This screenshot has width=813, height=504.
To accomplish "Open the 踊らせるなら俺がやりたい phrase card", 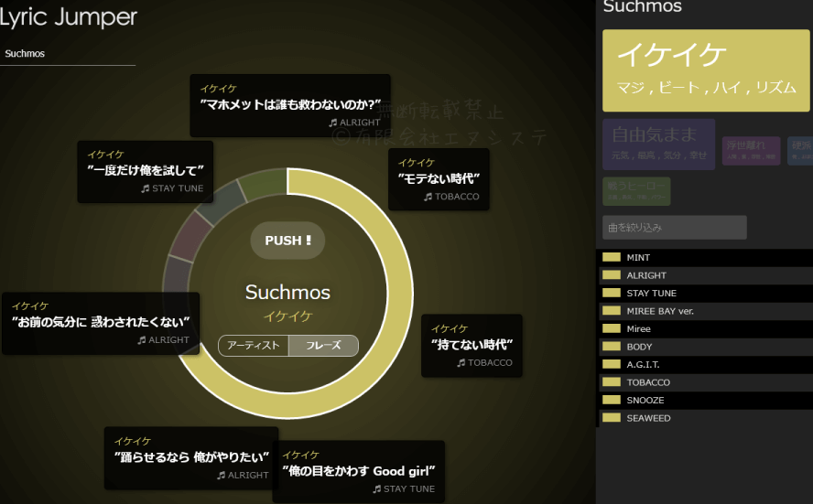I will tap(191, 458).
